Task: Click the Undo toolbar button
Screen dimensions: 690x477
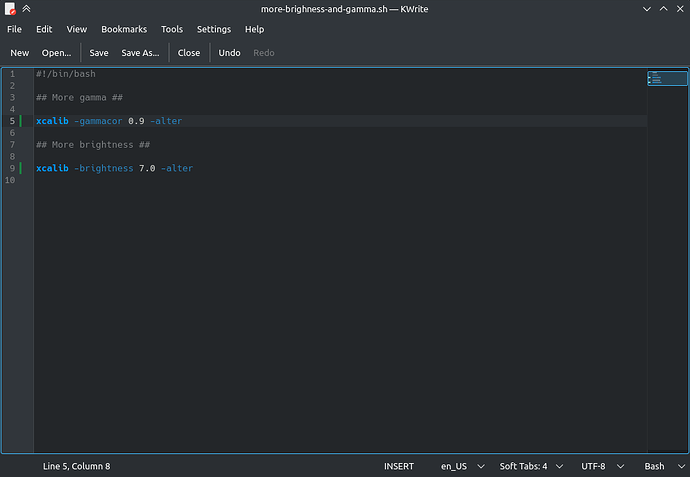Action: coord(229,53)
